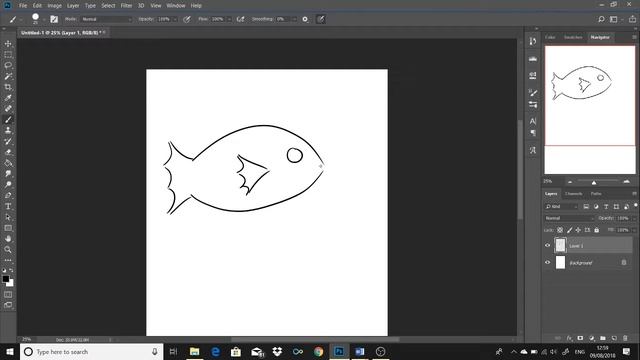Toggle lock all for layer

(597, 230)
